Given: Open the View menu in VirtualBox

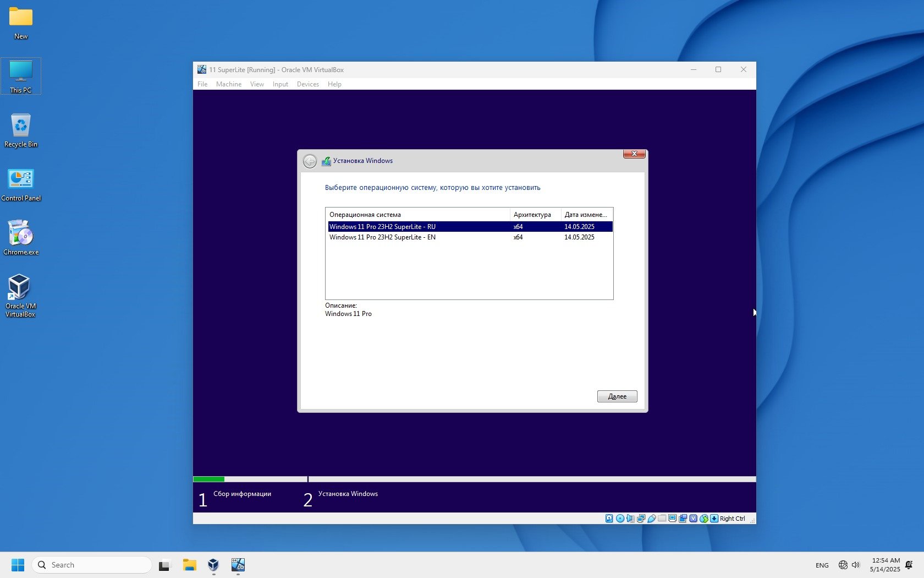Looking at the screenshot, I should point(257,84).
